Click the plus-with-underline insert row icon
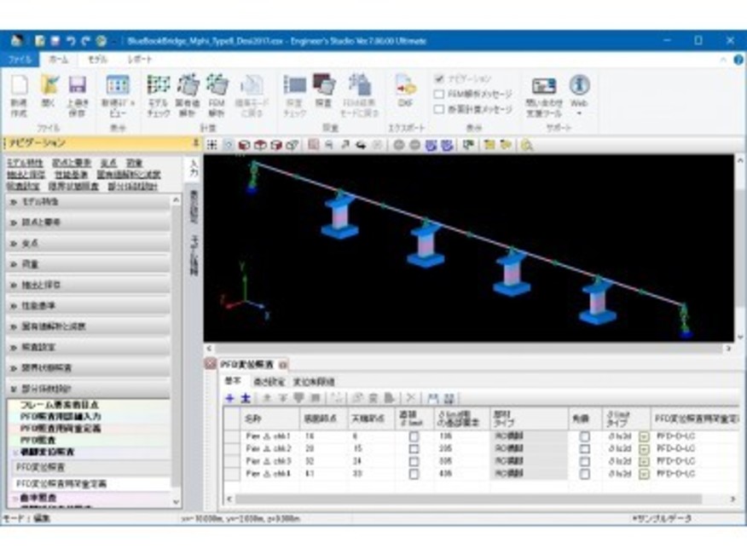The image size is (747, 560). (x=246, y=398)
